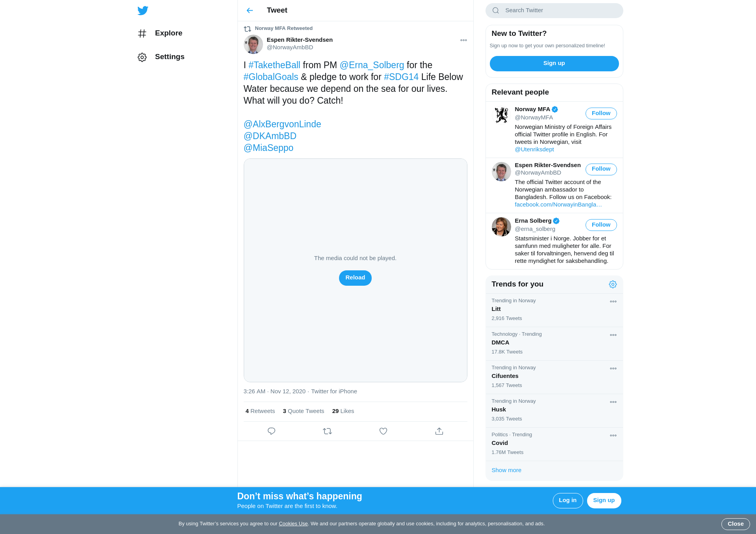Follow Erna Solberg
The width and height of the screenshot is (756, 534).
(x=601, y=225)
